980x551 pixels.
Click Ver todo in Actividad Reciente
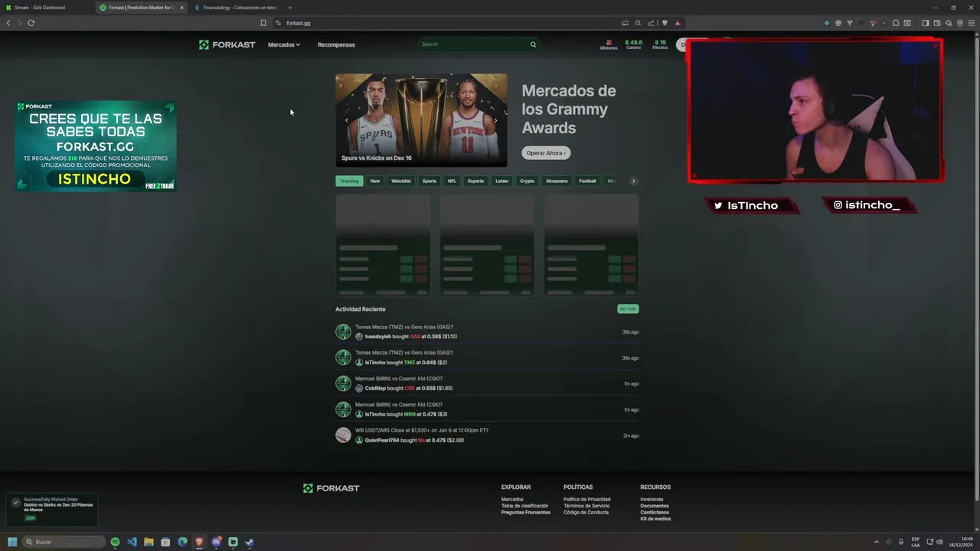tap(628, 308)
